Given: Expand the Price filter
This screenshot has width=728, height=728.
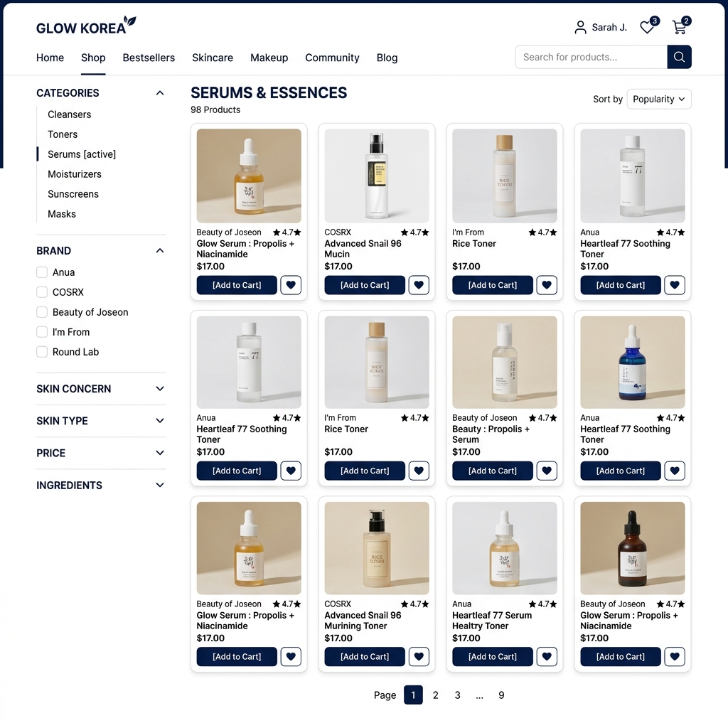Looking at the screenshot, I should tap(160, 453).
